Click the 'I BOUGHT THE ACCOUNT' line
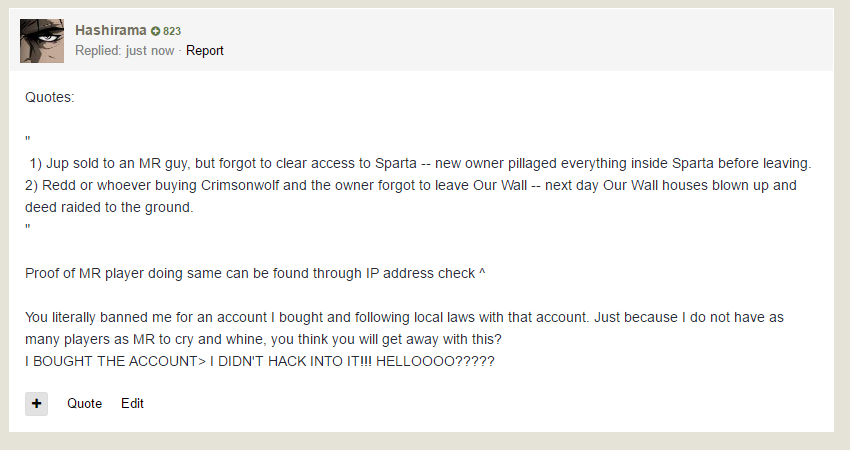This screenshot has width=850, height=450. click(x=260, y=362)
